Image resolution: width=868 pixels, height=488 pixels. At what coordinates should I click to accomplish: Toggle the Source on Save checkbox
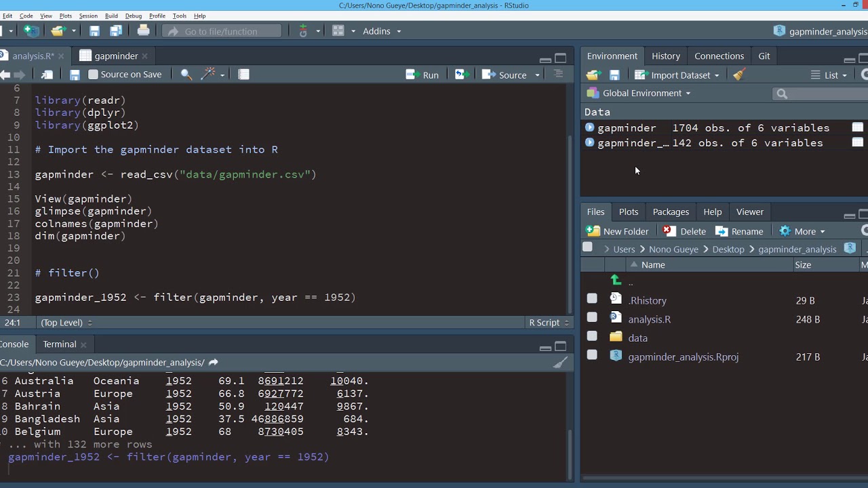click(94, 75)
